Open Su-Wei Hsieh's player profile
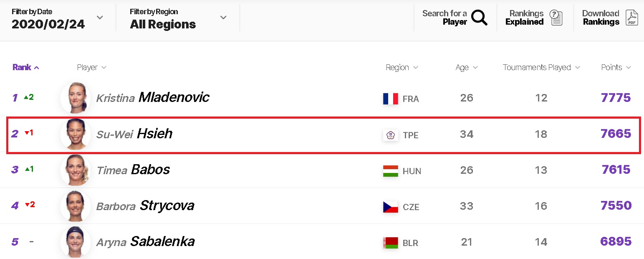 coord(134,134)
